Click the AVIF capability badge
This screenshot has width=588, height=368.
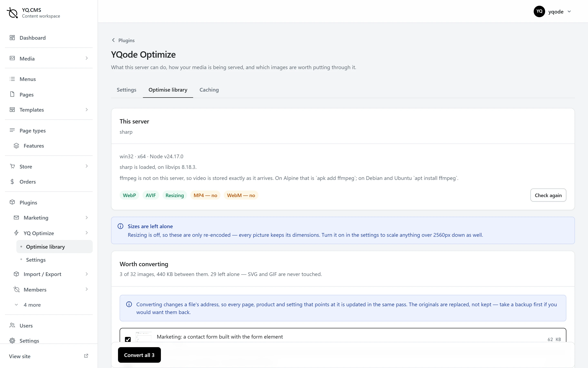151,195
